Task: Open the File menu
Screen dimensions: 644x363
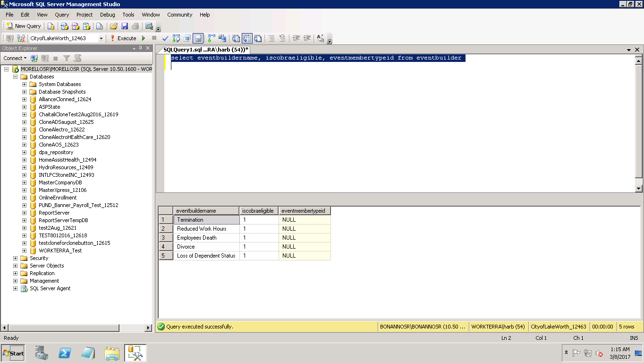Action: 9,15
